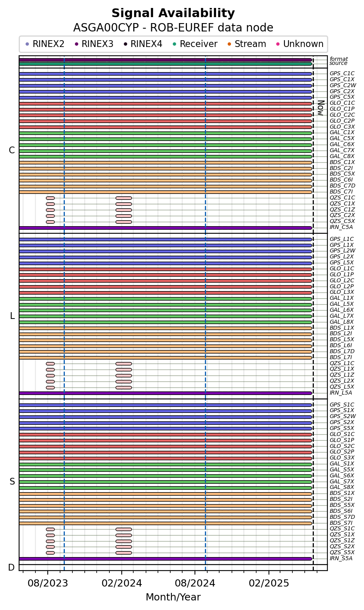
Task: Click the Month/Year axis title
Action: click(x=173, y=597)
